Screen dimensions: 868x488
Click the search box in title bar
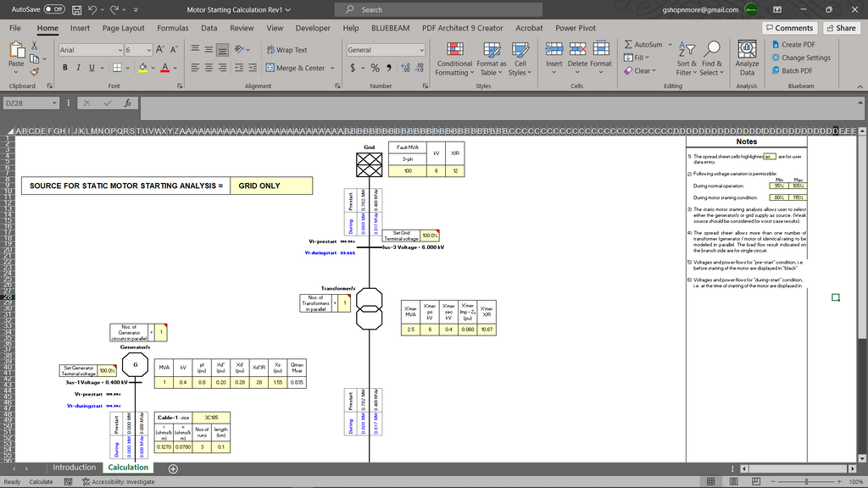[x=438, y=9]
